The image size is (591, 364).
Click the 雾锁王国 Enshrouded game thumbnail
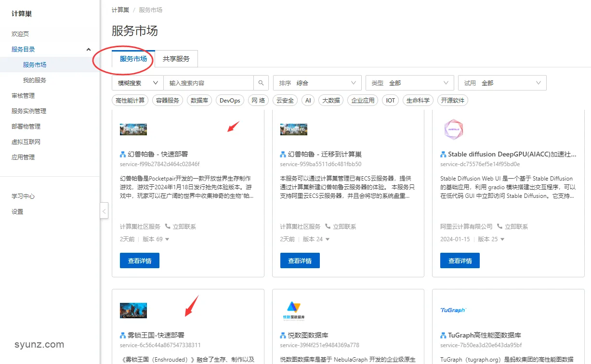click(x=133, y=311)
